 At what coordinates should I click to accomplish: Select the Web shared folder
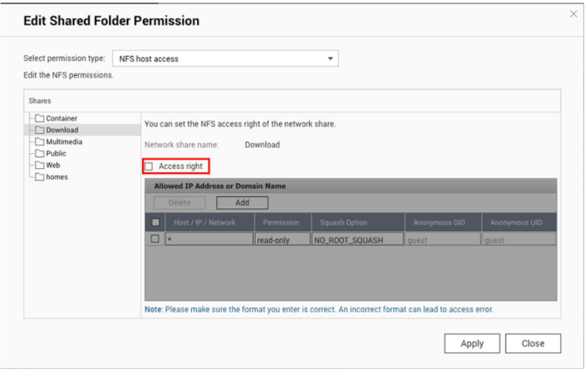[x=53, y=164]
